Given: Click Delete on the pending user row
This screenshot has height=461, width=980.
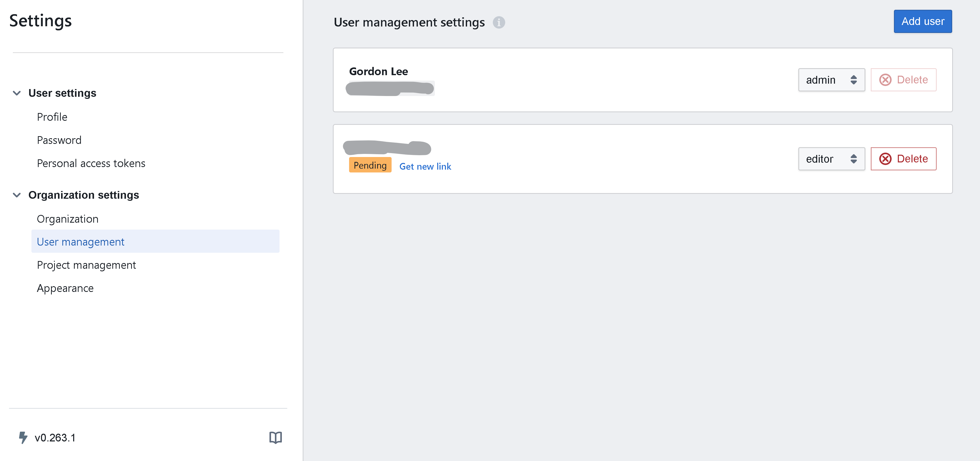Looking at the screenshot, I should click(903, 159).
